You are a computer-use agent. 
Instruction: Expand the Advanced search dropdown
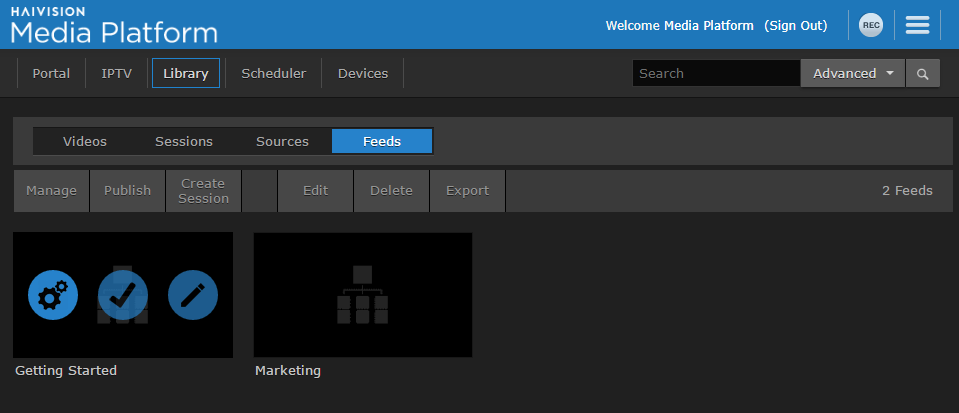click(852, 74)
